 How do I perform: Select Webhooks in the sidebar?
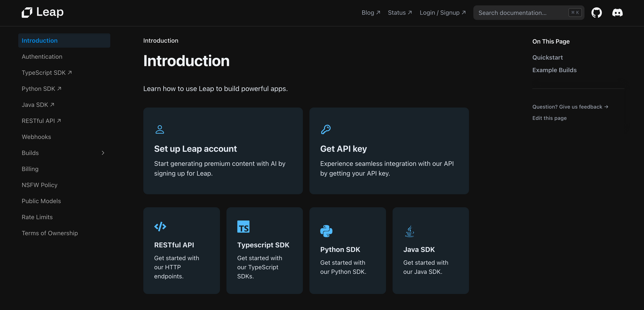36,137
